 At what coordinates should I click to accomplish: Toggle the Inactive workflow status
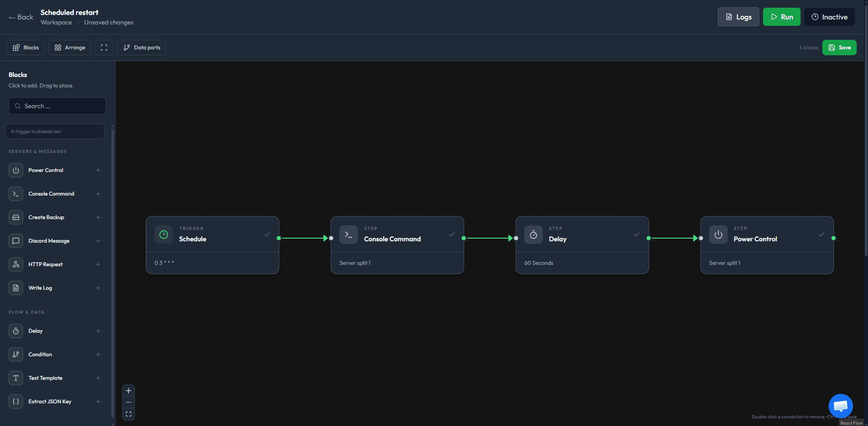coord(830,17)
